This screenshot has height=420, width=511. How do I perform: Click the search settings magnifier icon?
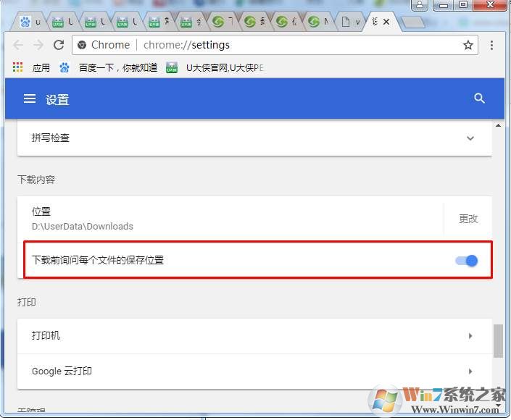(479, 98)
